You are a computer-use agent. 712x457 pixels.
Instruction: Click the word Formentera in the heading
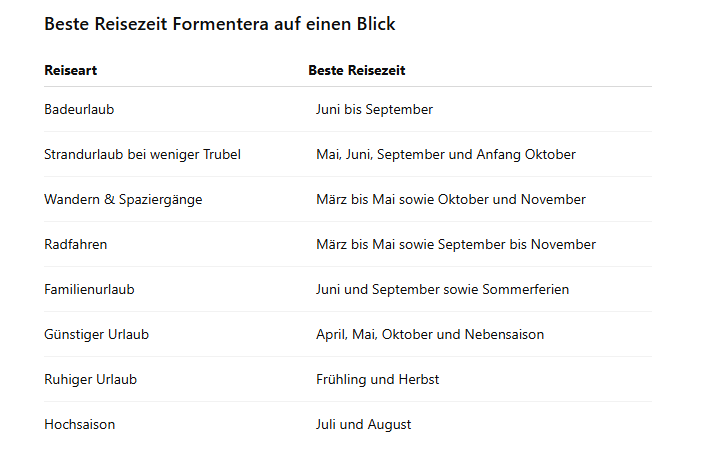coord(220,24)
